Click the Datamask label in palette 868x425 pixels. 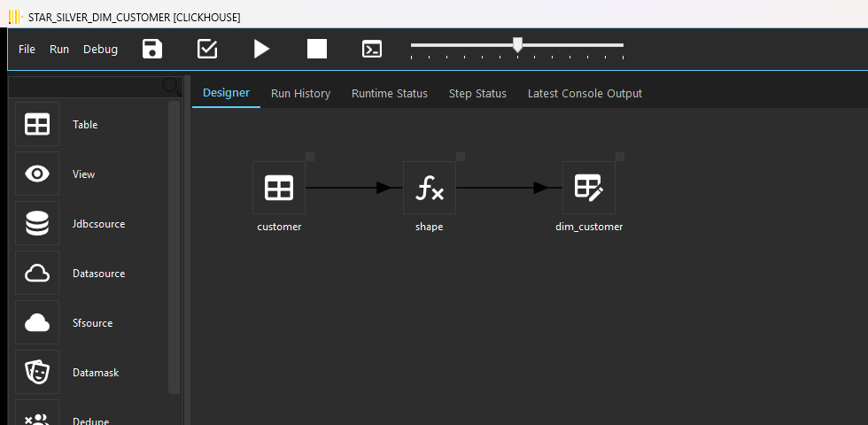pos(96,373)
